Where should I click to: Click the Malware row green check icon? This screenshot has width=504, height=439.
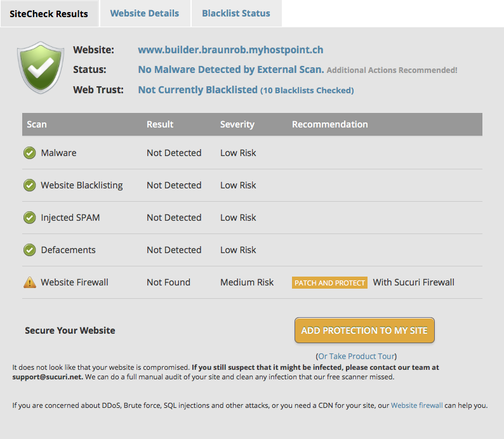30,153
